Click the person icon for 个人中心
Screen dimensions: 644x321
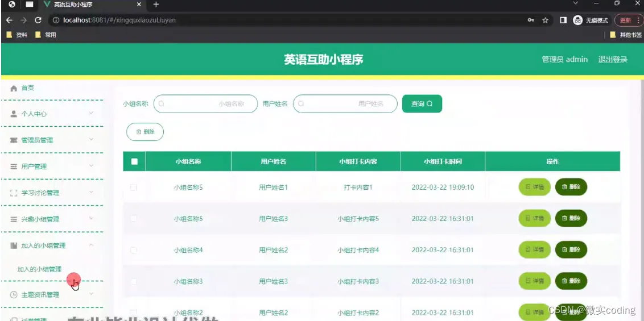14,114
